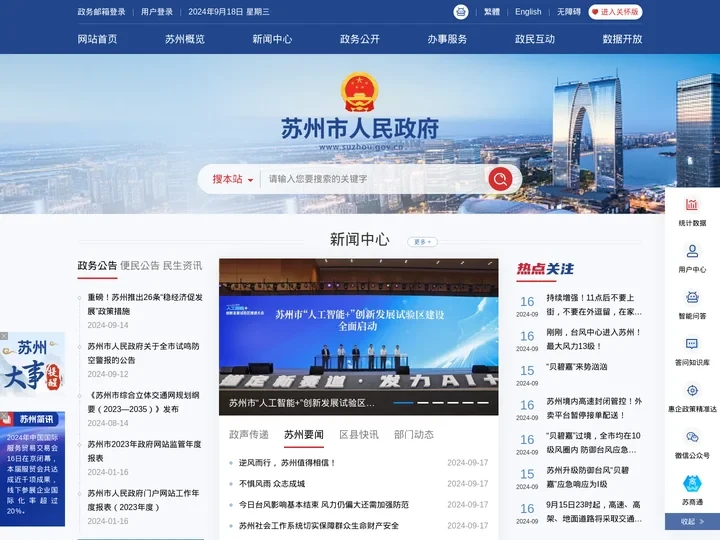Click carousel caption 苏州市"人工智能+"创新发展试验区
The width and height of the screenshot is (720, 540).
302,403
